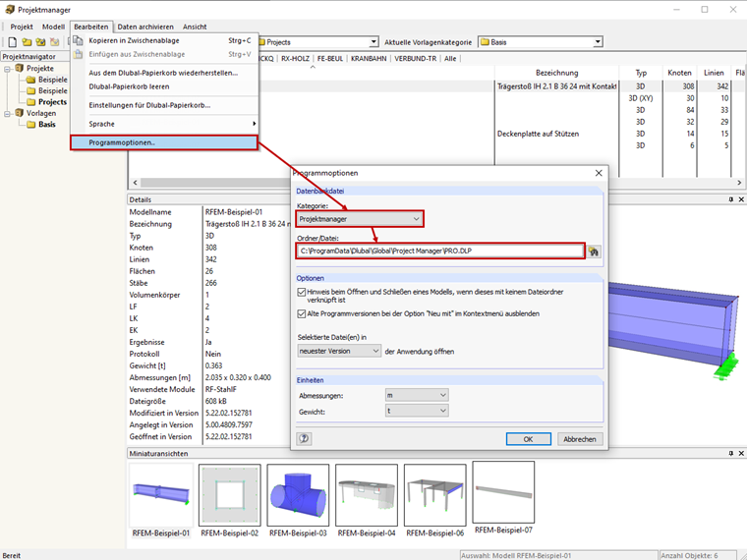This screenshot has height=560, width=747.
Task: Click the Basis folder icon in navigator tree
Action: (31, 125)
